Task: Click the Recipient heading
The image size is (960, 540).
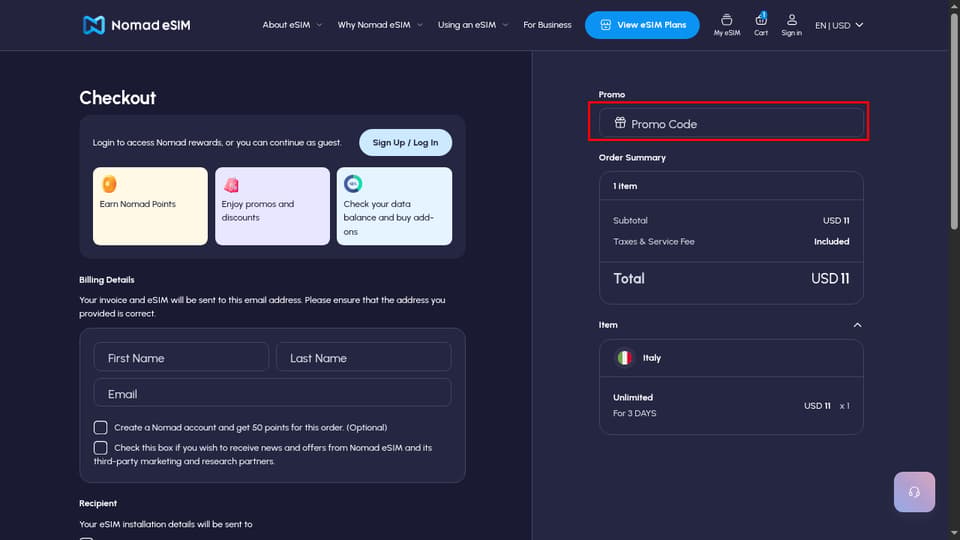Action: click(98, 503)
